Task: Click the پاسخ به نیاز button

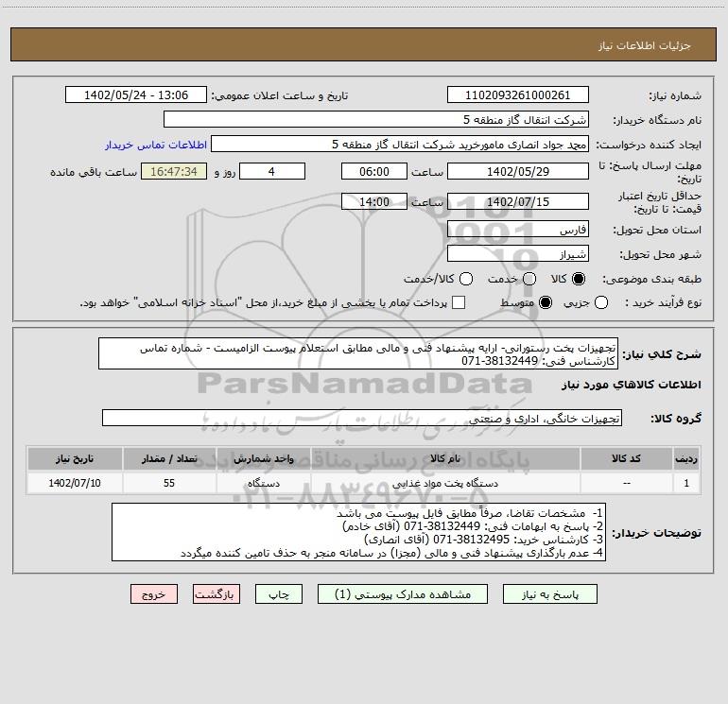Action: pos(549,594)
